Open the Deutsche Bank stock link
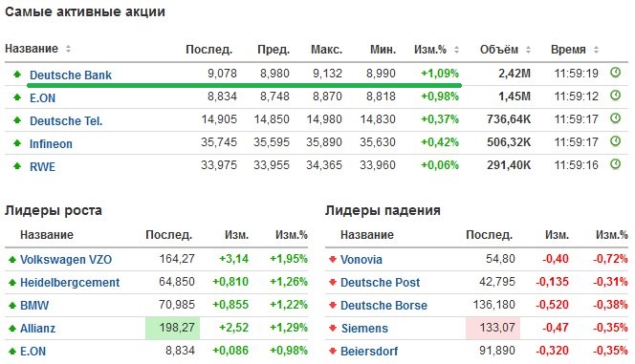 point(71,75)
